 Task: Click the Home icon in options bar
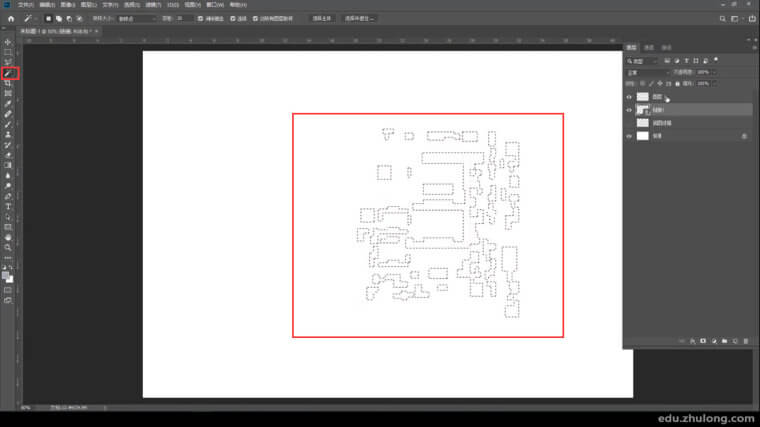coord(10,18)
